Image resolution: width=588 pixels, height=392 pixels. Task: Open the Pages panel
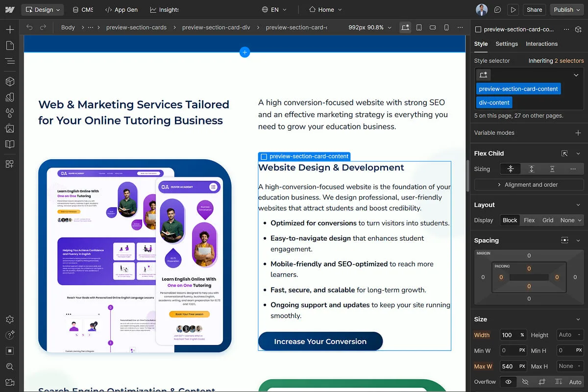[x=10, y=46]
